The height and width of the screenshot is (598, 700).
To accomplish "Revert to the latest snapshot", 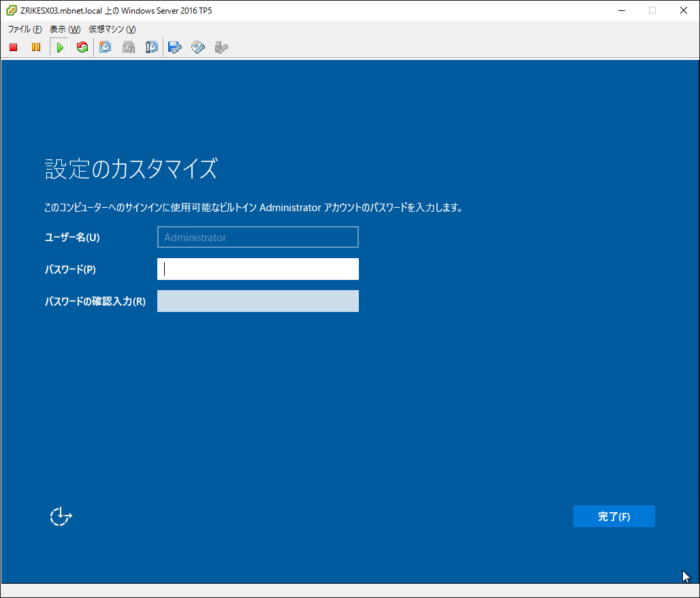I will tap(128, 47).
